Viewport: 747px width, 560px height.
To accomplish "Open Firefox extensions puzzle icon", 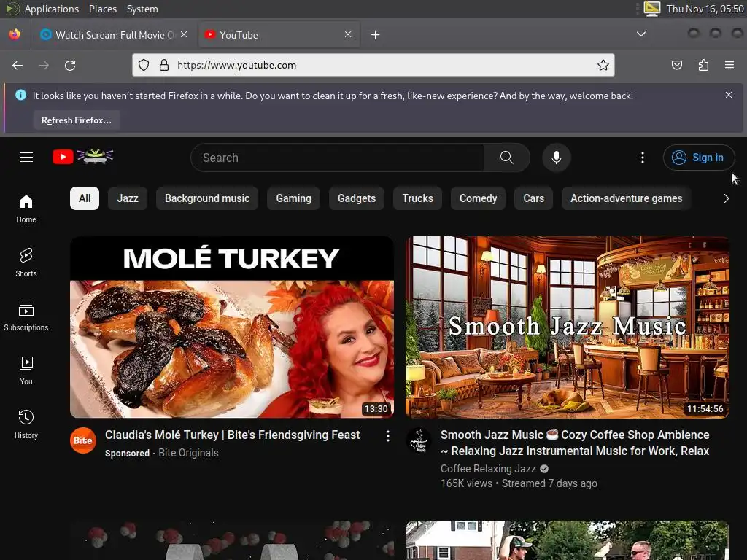I will [703, 65].
